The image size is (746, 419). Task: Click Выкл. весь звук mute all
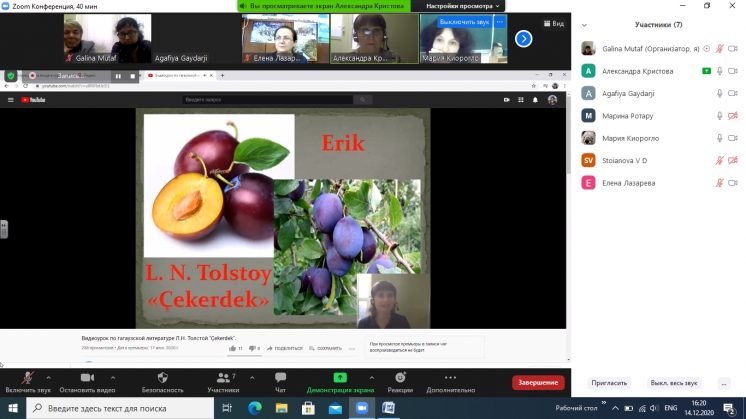pyautogui.click(x=674, y=383)
